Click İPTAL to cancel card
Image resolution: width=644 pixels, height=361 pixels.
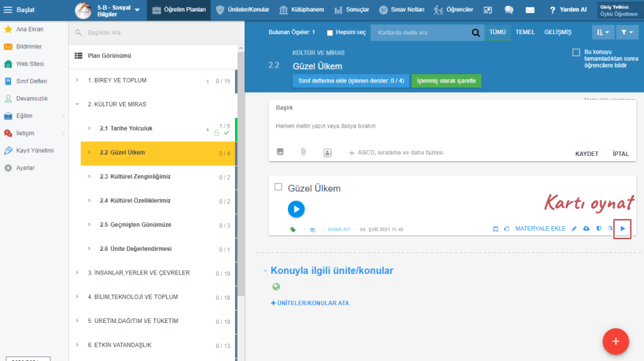(621, 154)
